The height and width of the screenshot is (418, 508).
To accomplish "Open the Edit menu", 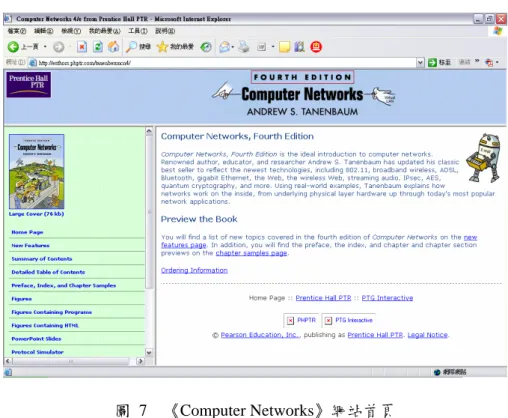I will click(43, 31).
